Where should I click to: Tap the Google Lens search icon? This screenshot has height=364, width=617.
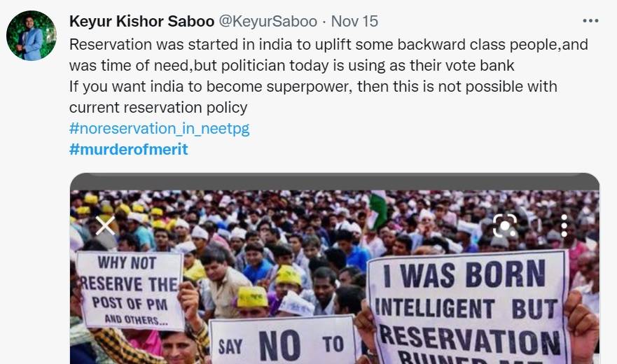point(504,225)
